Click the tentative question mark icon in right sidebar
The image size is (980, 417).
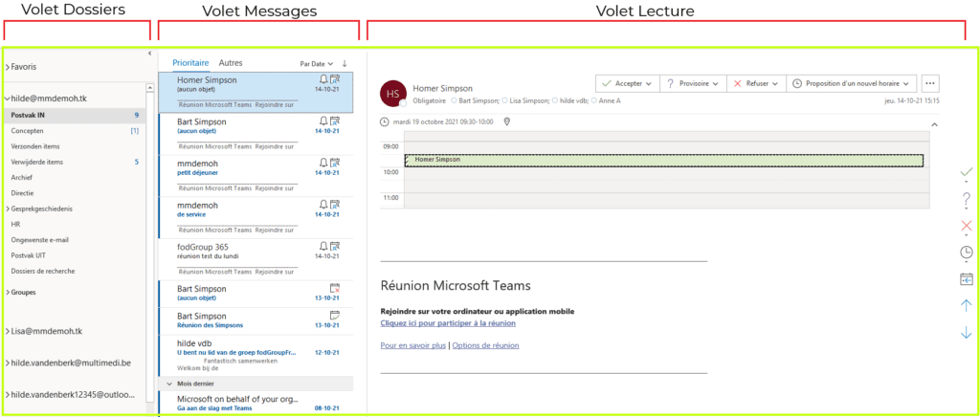pos(966,198)
